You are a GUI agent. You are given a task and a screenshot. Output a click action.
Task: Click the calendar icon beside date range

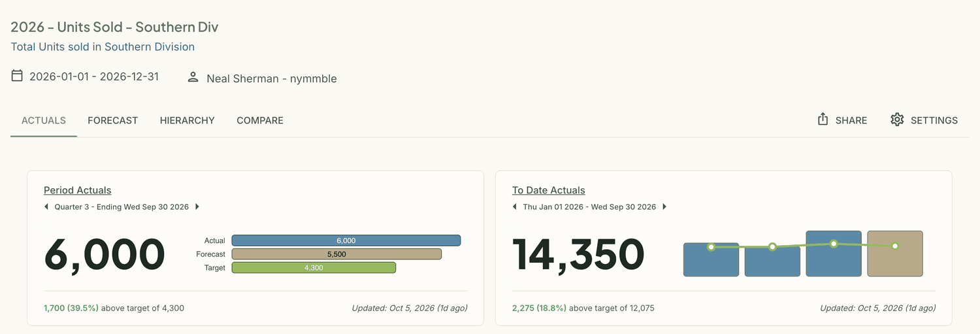click(x=17, y=76)
